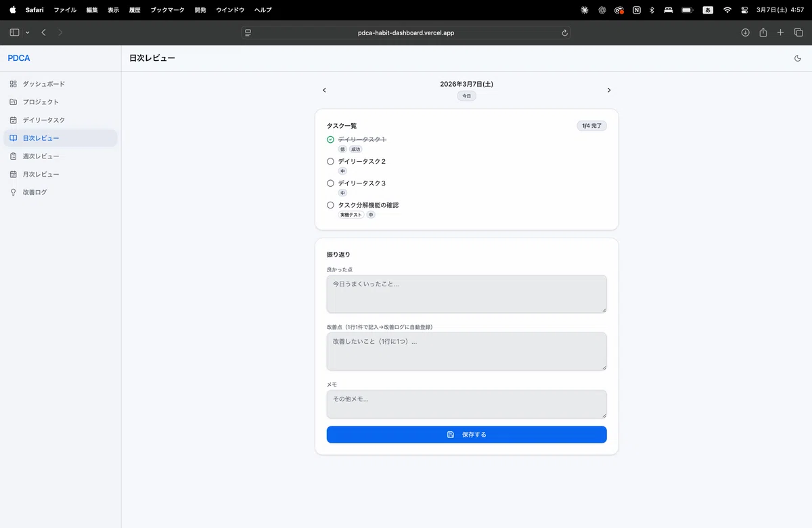Image resolution: width=812 pixels, height=528 pixels.
Task: Click the date 2026年3月7日(土)
Action: [466, 84]
